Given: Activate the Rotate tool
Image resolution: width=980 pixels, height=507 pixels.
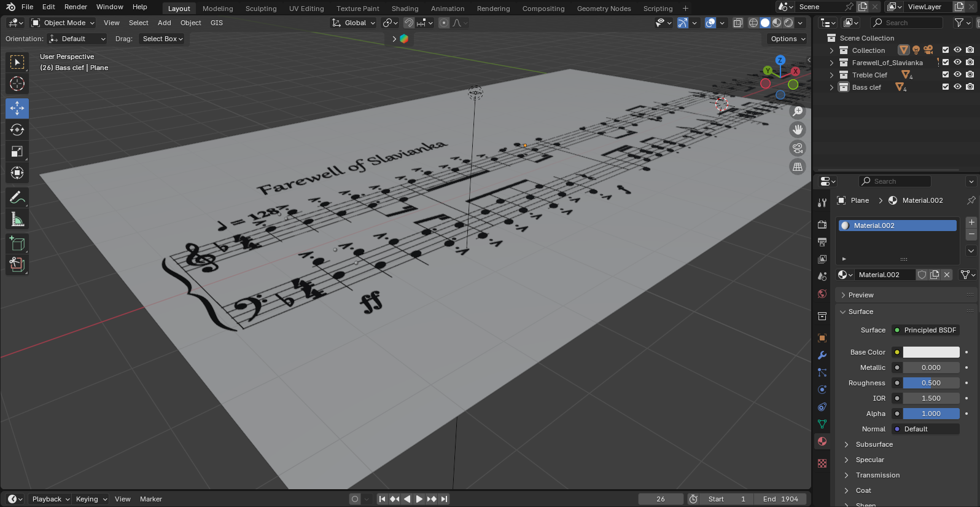Looking at the screenshot, I should click(17, 130).
